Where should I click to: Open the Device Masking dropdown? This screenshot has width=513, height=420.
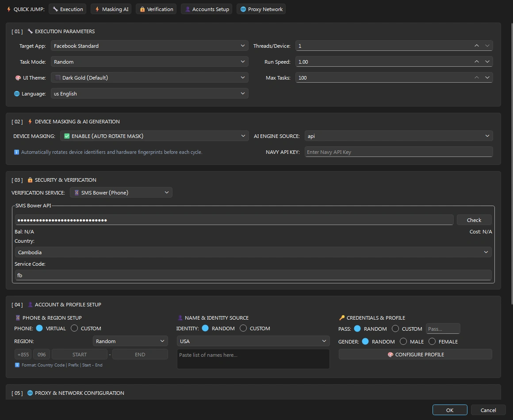154,136
